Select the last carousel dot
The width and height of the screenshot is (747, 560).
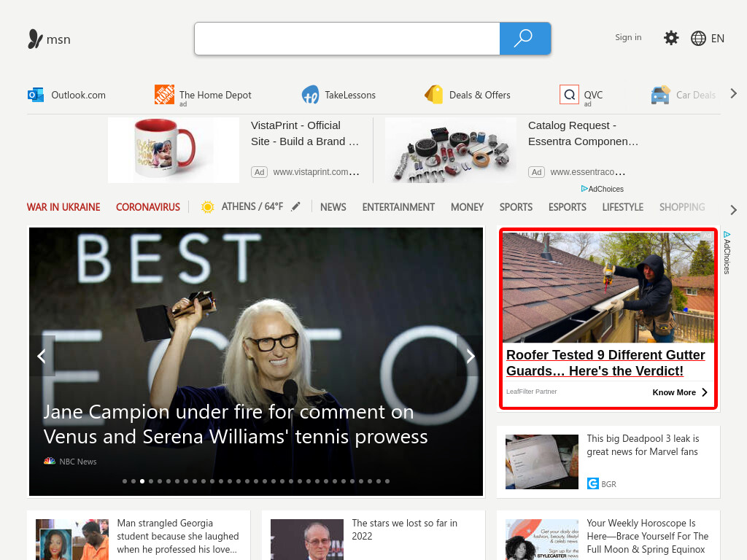click(387, 481)
